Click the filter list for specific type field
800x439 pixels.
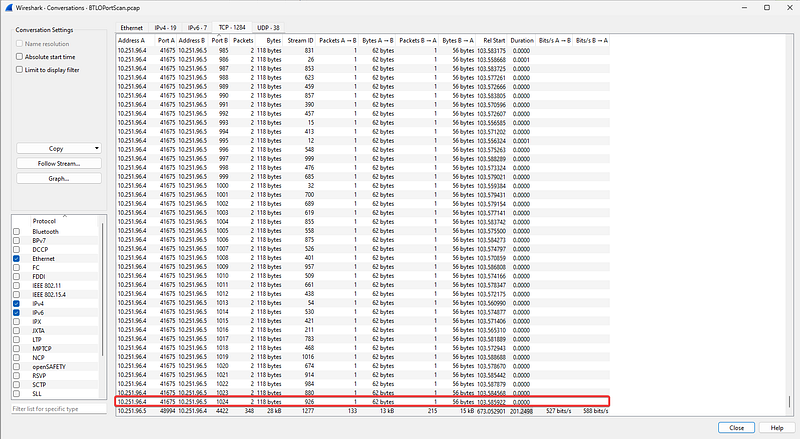[59, 409]
